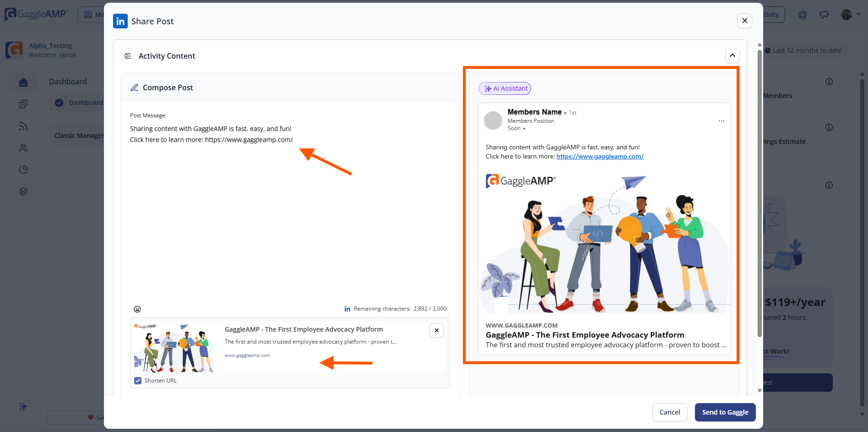The height and width of the screenshot is (432, 868).
Task: Click Send to Gaggle button
Action: 725,412
